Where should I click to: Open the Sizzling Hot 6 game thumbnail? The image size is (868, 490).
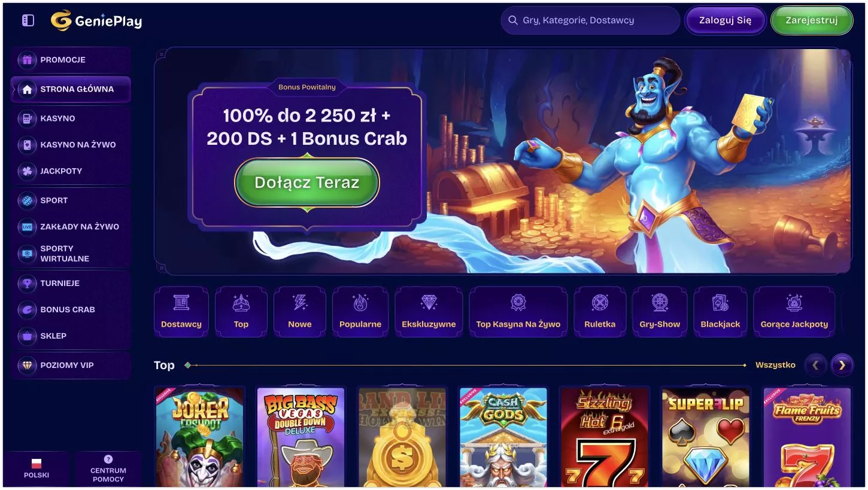coord(605,437)
